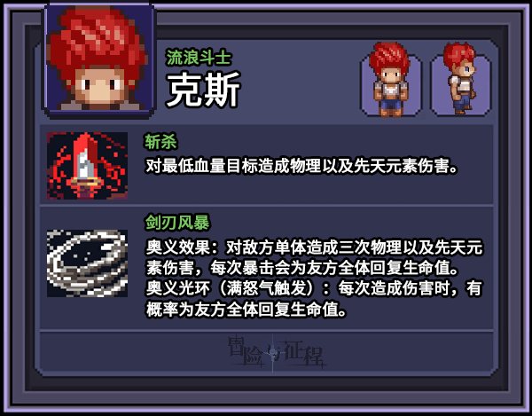Click the empty footer panel beside watermark

407,351
